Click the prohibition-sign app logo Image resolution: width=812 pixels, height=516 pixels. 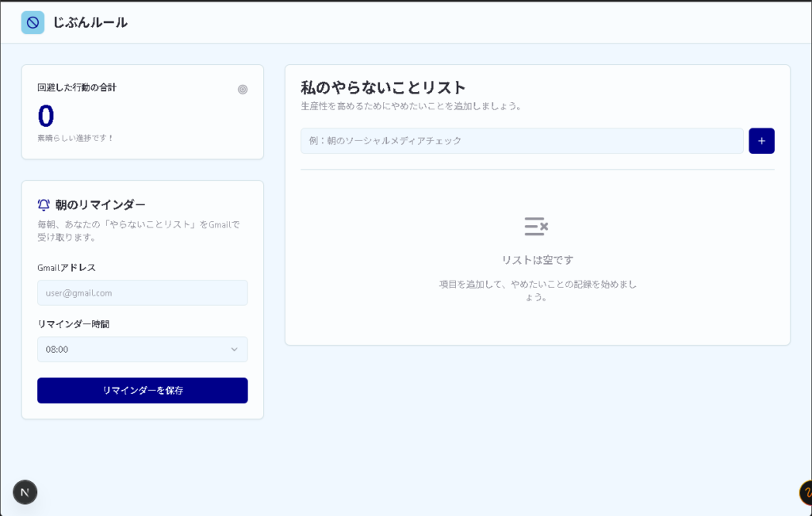coord(32,22)
